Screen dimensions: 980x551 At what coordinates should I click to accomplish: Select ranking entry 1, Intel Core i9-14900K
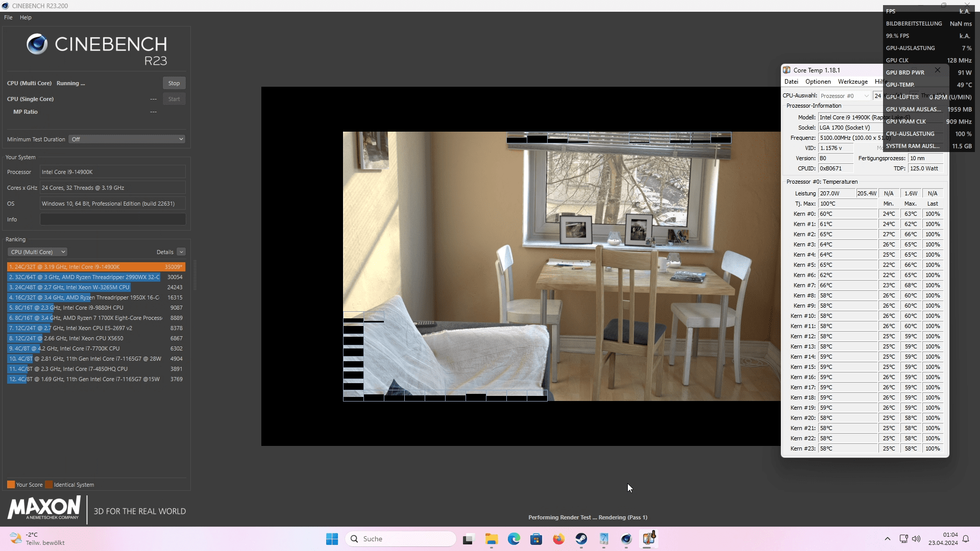(96, 267)
